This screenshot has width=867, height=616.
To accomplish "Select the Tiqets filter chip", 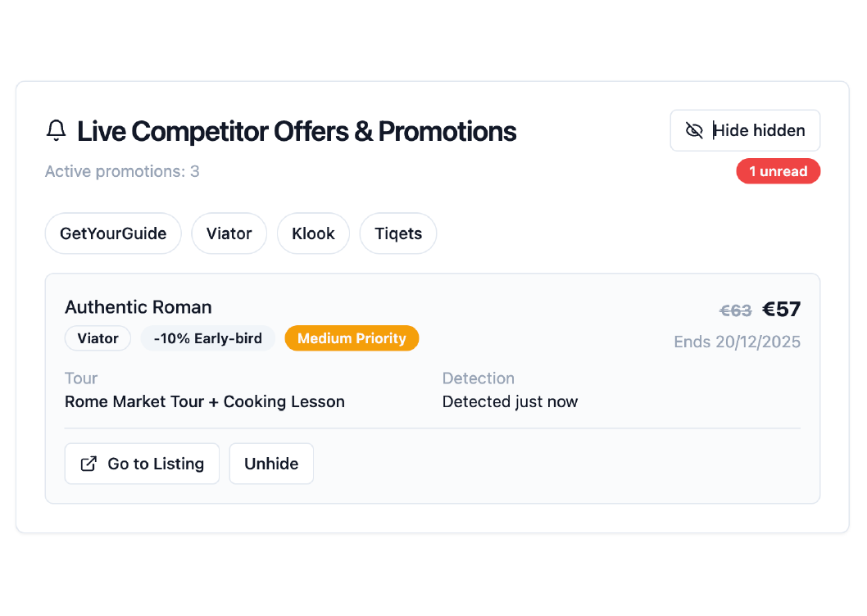I will 398,233.
